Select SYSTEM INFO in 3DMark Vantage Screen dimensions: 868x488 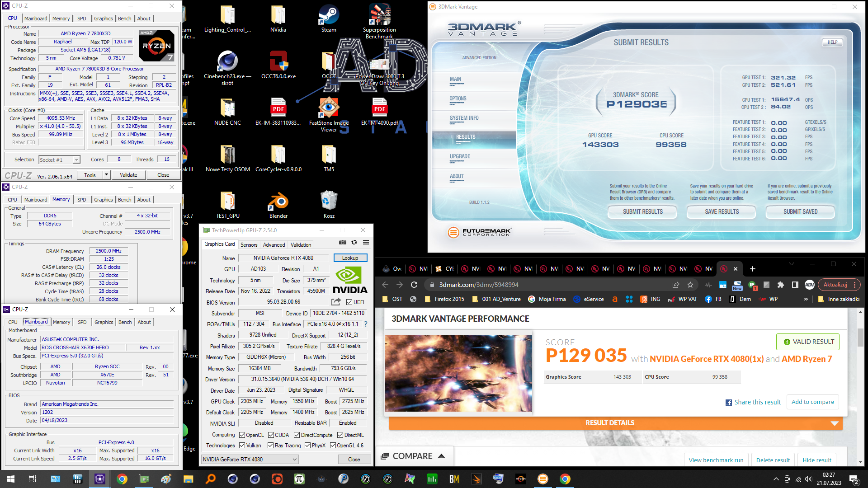pyautogui.click(x=464, y=118)
